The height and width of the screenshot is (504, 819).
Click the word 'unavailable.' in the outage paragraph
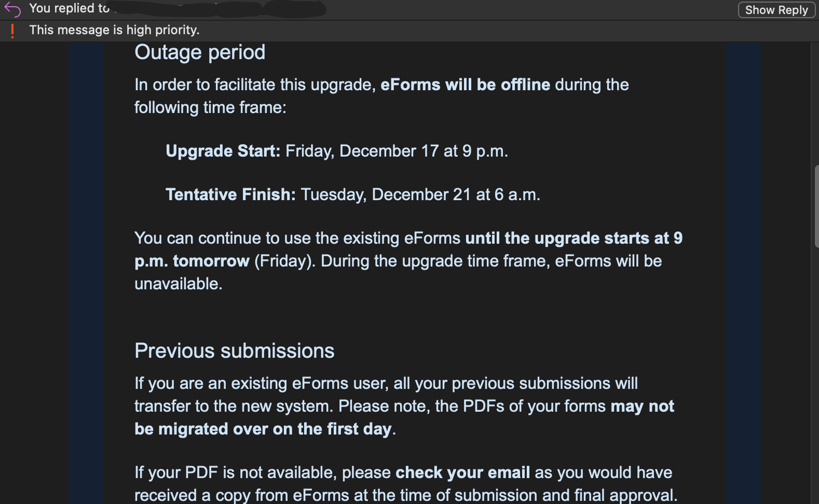(179, 284)
